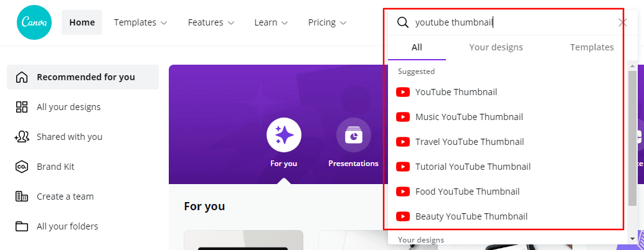
Task: Open Shared with you
Action: point(69,137)
